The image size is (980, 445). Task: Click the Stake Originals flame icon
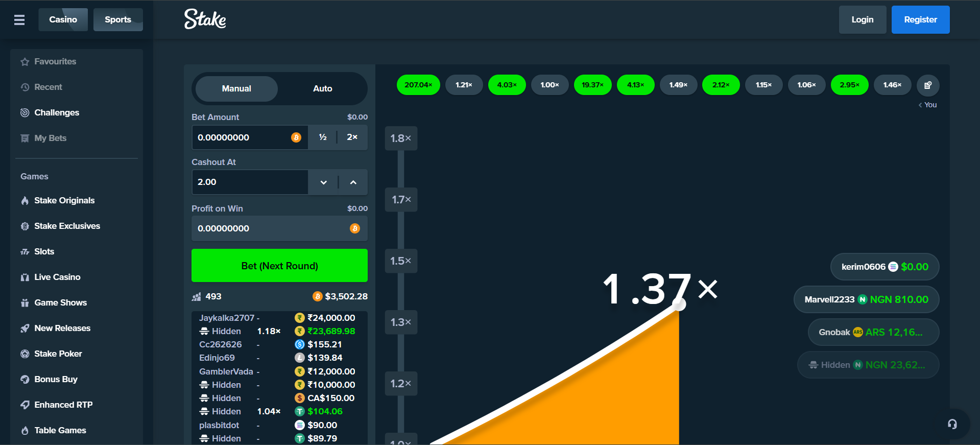25,200
